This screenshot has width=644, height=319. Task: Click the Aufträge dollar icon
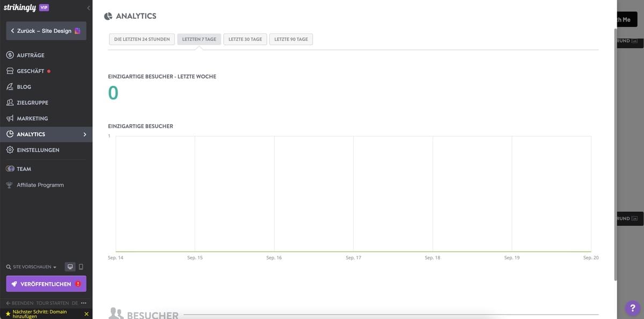10,55
